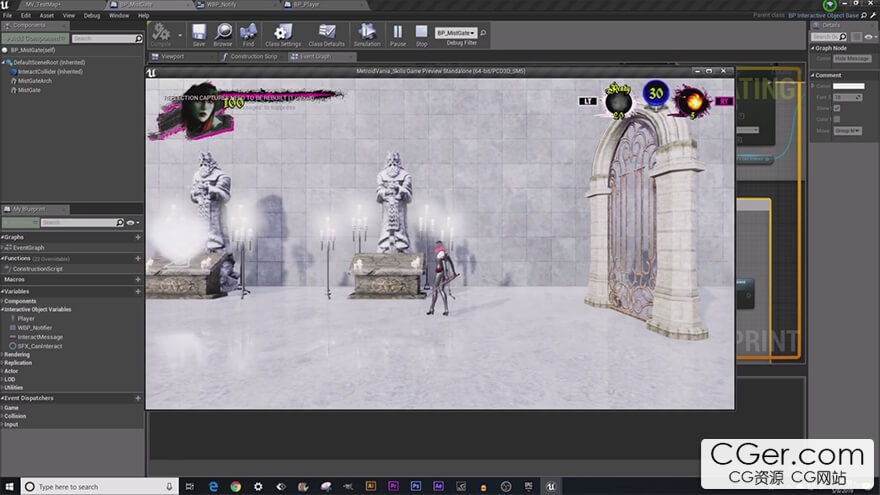The height and width of the screenshot is (495, 880).
Task: Open Illustrator from taskbar
Action: (x=370, y=486)
